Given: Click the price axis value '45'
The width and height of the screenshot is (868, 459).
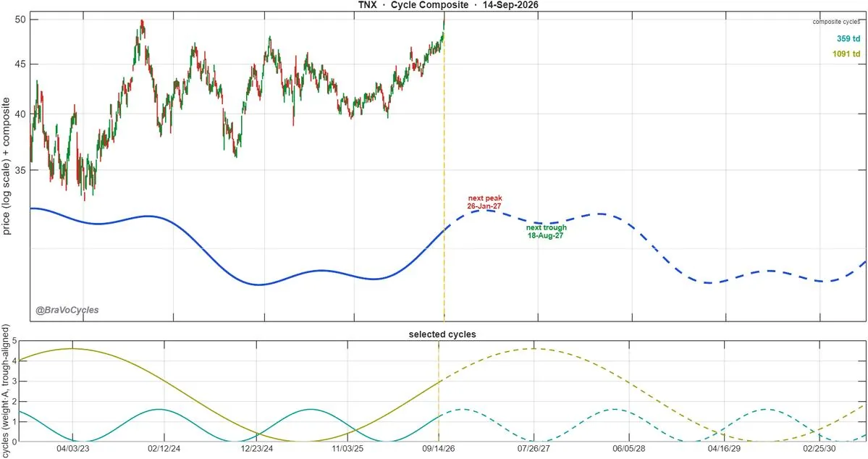Looking at the screenshot, I should tap(20, 64).
